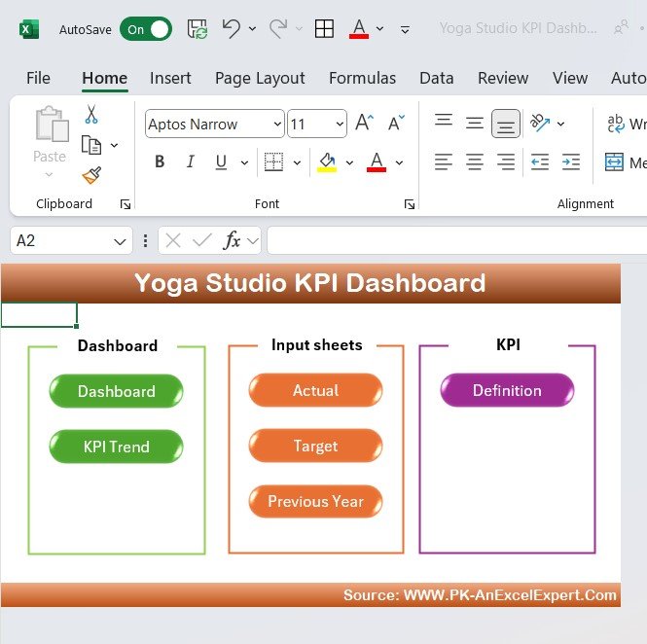Increase the cell indent
The height and width of the screenshot is (644, 647).
pos(571,161)
